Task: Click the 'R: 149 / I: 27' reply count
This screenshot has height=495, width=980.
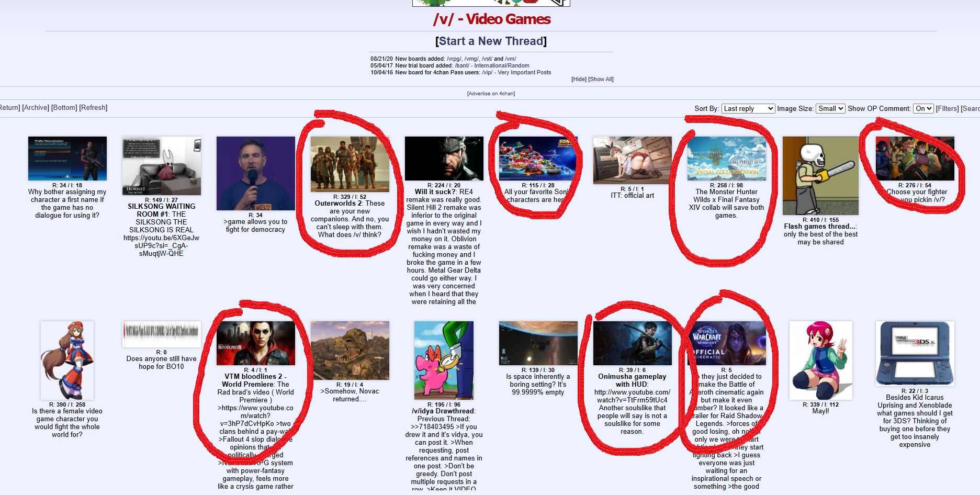Action: point(162,200)
